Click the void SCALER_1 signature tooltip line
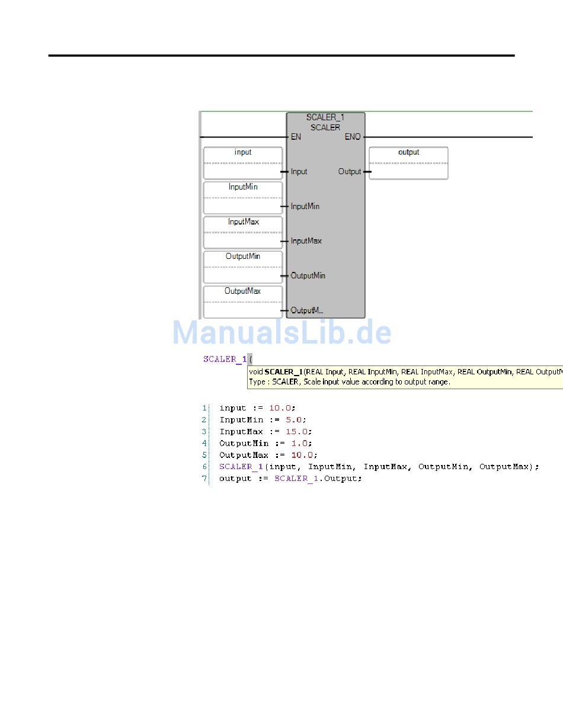This screenshot has height=728, width=563. pos(405,372)
